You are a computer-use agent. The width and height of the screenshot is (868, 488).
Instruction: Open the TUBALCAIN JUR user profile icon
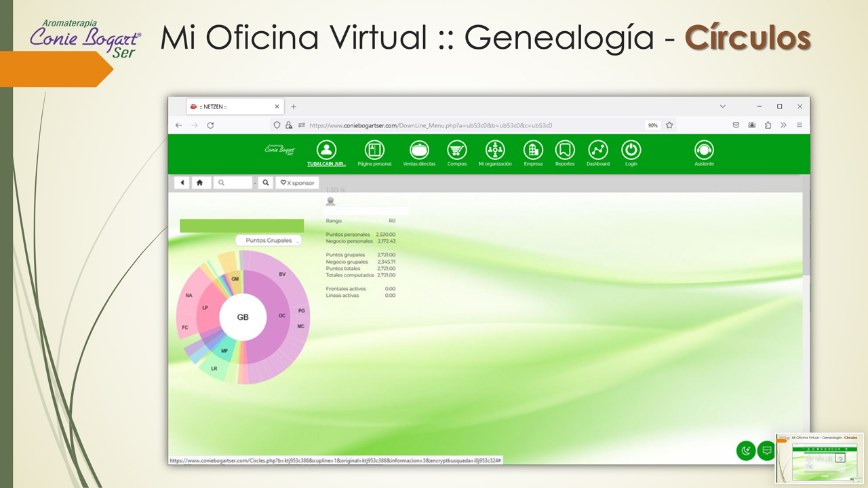327,150
